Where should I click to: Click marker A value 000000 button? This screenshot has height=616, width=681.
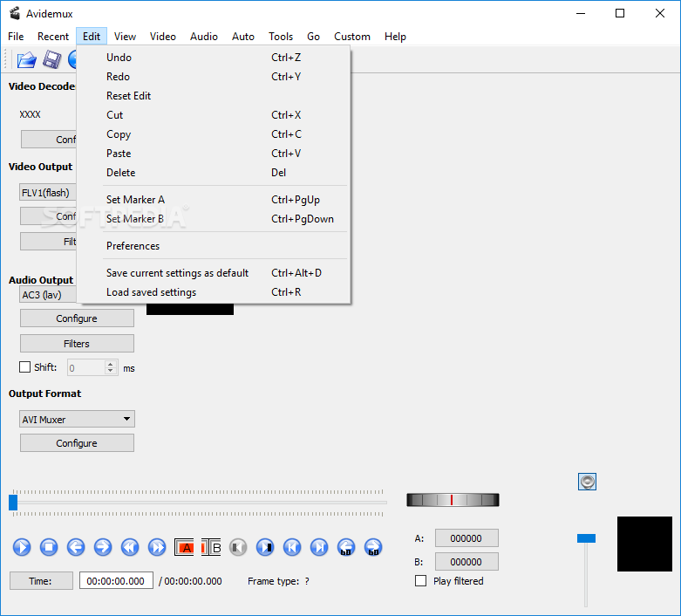[466, 538]
